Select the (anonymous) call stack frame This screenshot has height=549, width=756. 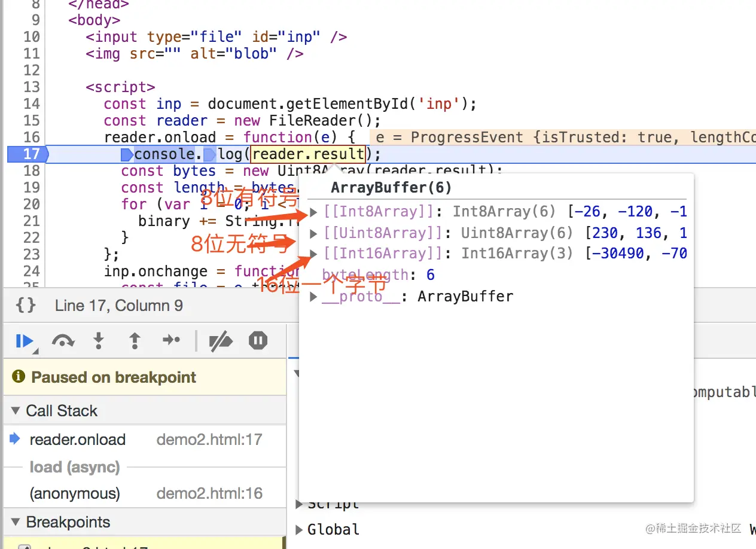tap(145, 493)
